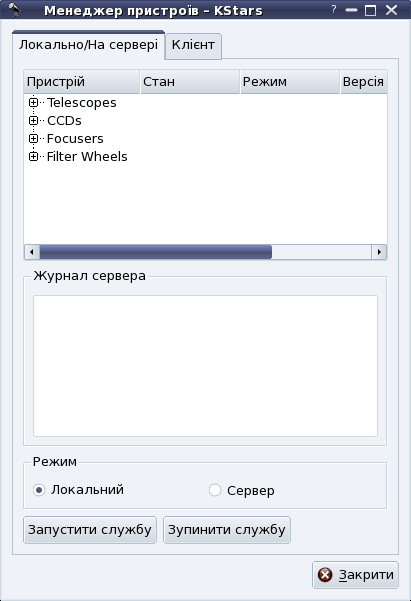Expand the CCDs tree node
The image size is (411, 601).
tap(33, 121)
